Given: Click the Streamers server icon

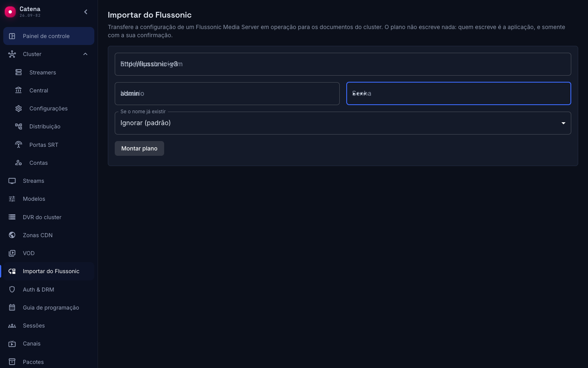Looking at the screenshot, I should pyautogui.click(x=19, y=72).
